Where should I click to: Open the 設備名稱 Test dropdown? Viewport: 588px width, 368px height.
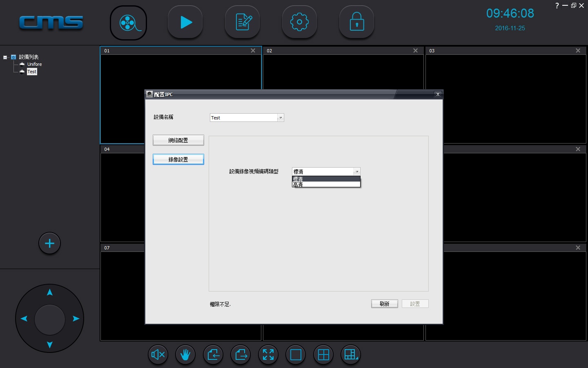point(247,118)
